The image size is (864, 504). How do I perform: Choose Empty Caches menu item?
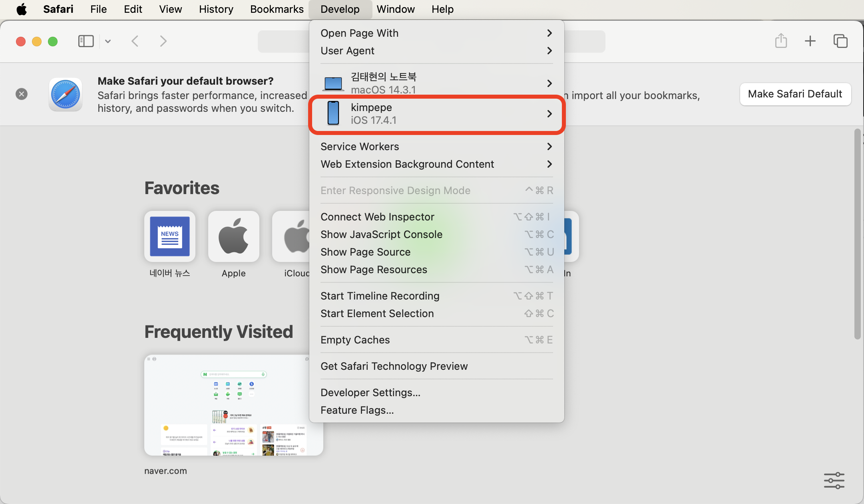click(355, 340)
